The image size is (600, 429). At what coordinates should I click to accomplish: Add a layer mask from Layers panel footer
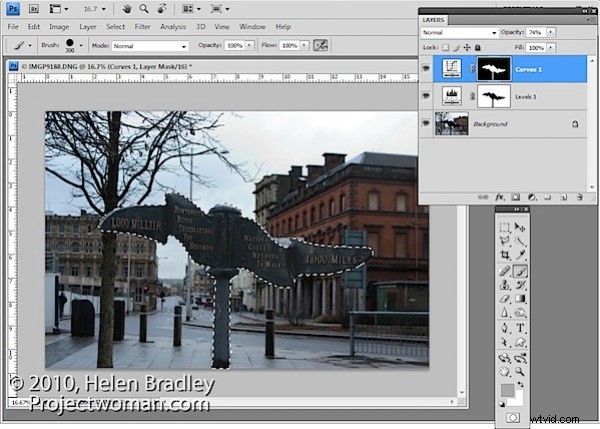point(515,197)
